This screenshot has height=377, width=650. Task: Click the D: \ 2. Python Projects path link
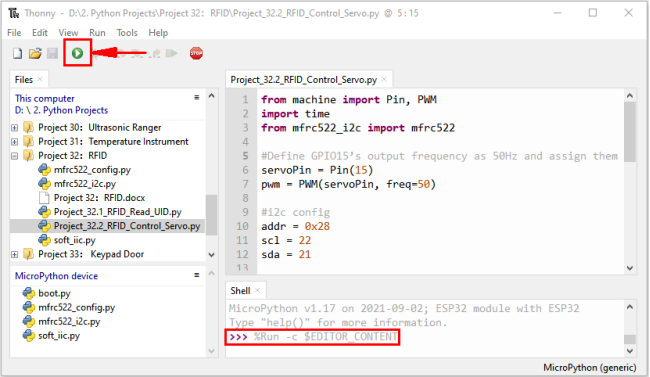tap(61, 110)
